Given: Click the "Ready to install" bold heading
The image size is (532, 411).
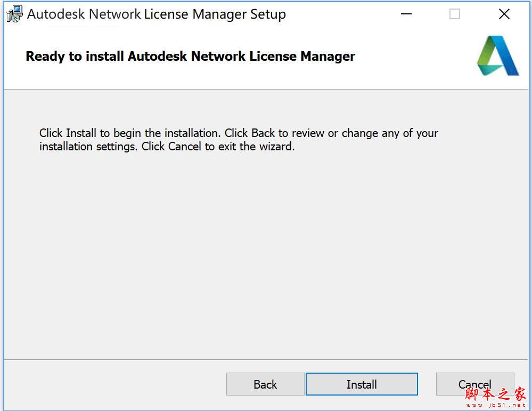Looking at the screenshot, I should (190, 57).
